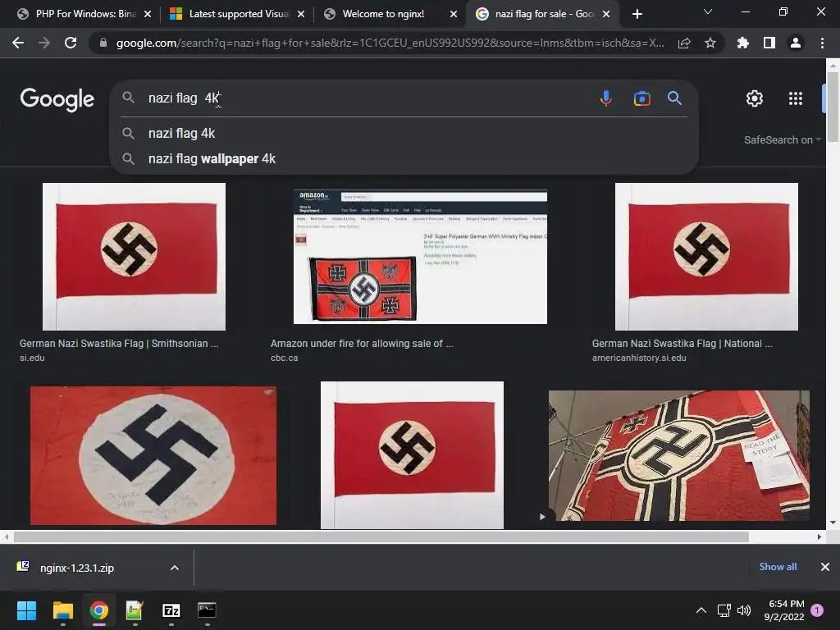Click the browser forward arrow
Viewport: 840px width, 630px height.
44,43
